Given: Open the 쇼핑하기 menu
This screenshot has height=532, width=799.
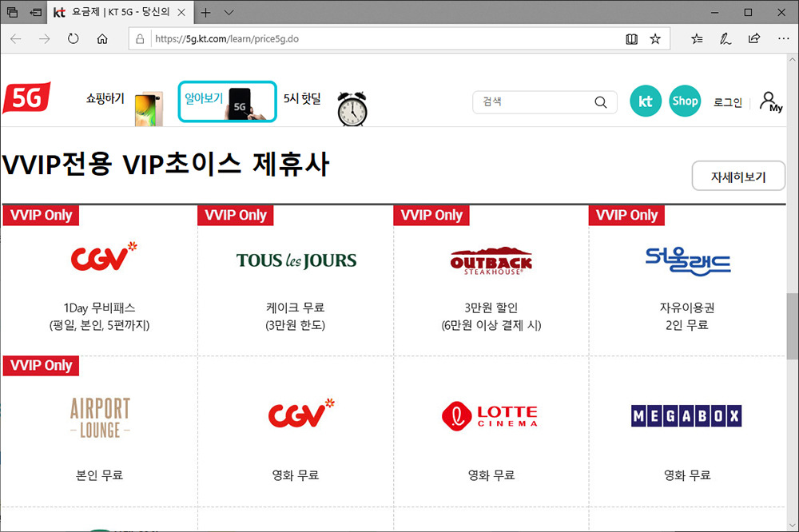Looking at the screenshot, I should pos(105,98).
